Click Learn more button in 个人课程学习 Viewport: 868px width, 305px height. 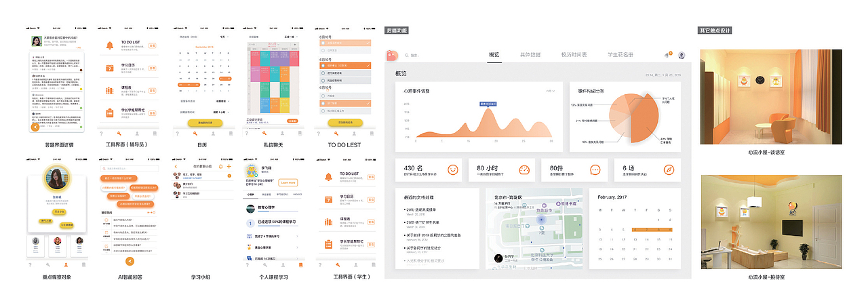[288, 182]
